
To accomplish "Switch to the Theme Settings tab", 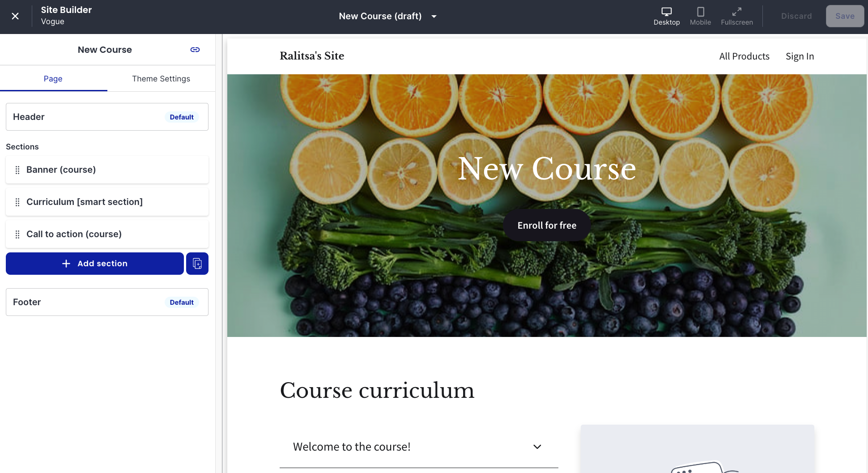I will [x=161, y=79].
